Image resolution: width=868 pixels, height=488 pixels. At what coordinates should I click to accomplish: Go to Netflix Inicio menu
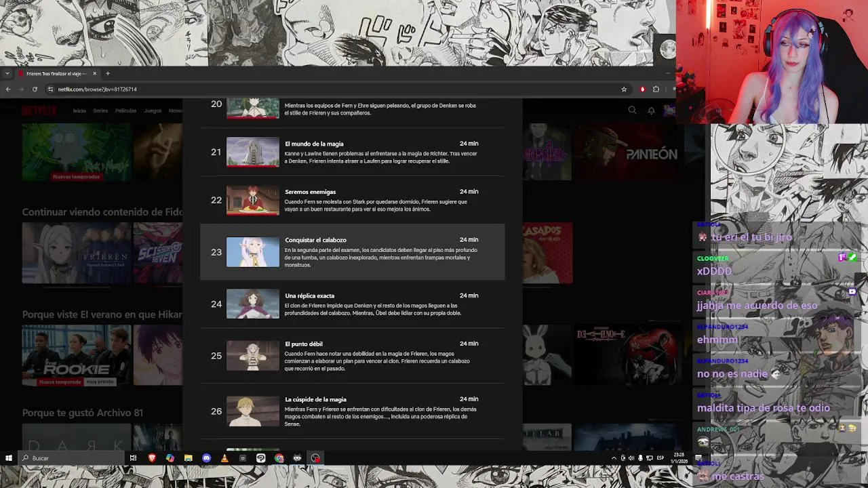[x=79, y=110]
